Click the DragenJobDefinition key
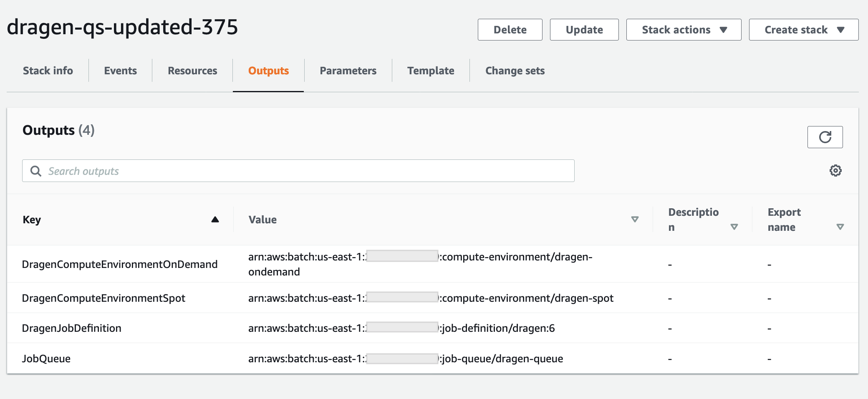Image resolution: width=868 pixels, height=399 pixels. (x=71, y=328)
